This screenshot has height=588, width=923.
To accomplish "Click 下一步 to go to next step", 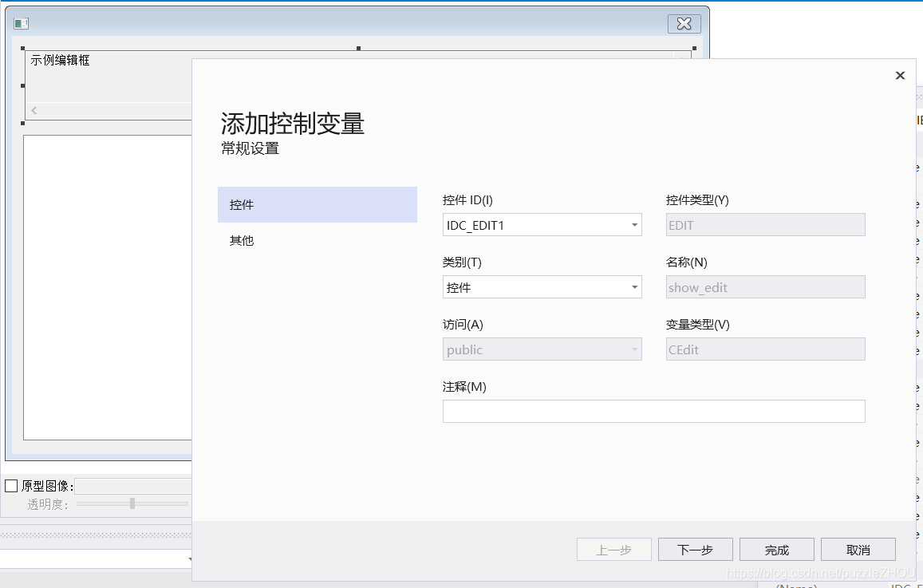I will pyautogui.click(x=694, y=549).
